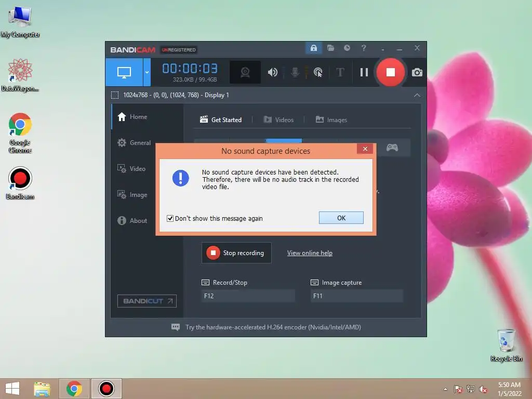
Task: Stop recording with the red round button
Action: pyautogui.click(x=391, y=72)
